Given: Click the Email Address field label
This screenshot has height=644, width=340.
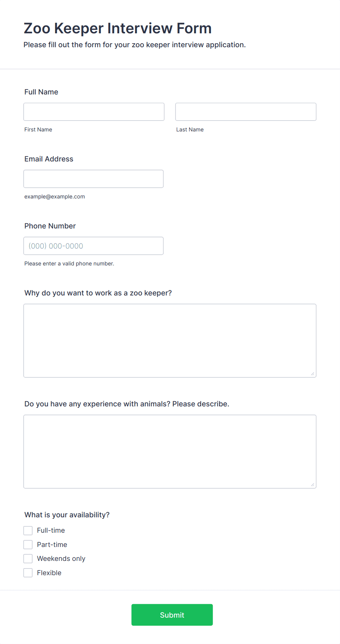Looking at the screenshot, I should coord(49,159).
